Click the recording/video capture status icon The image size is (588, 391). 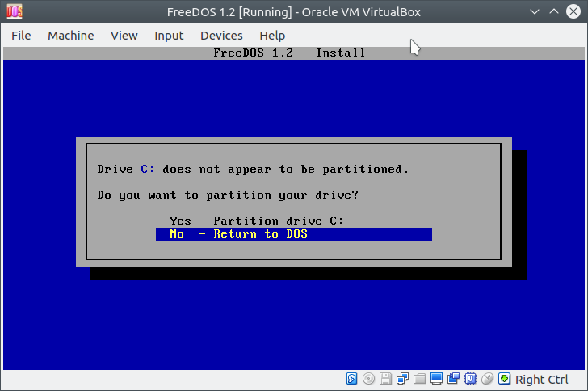[453, 379]
